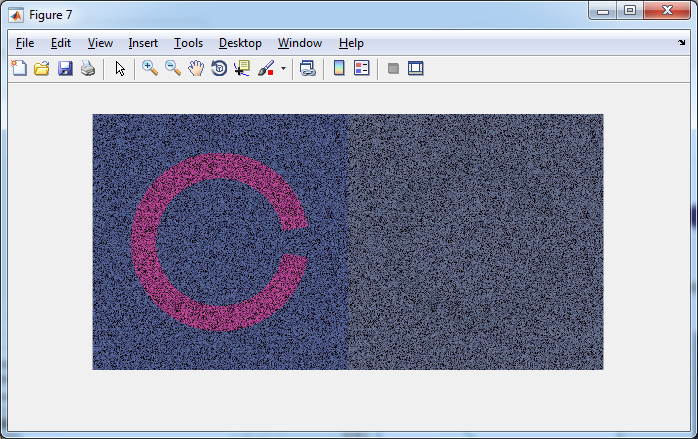Expand the Brush tool color dropdown arrow
This screenshot has height=439, width=698.
coord(283,69)
